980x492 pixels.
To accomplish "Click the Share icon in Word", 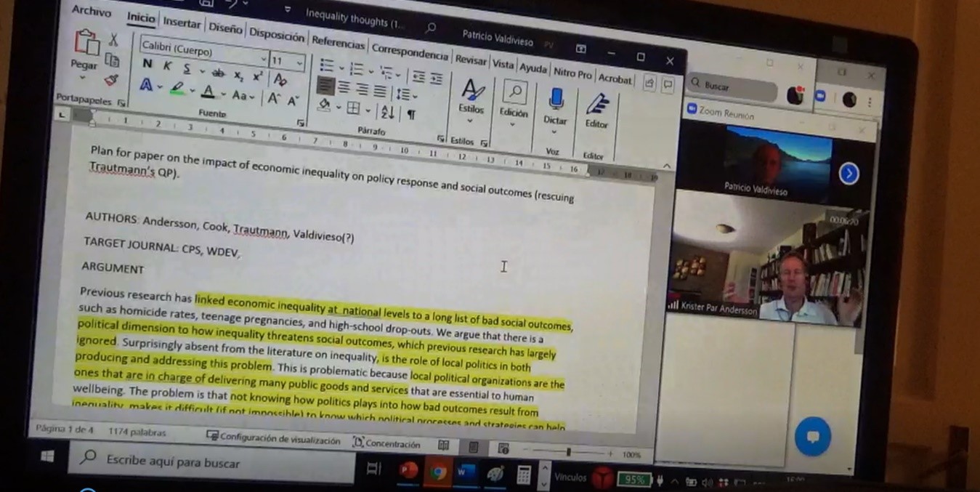I will coord(649,83).
